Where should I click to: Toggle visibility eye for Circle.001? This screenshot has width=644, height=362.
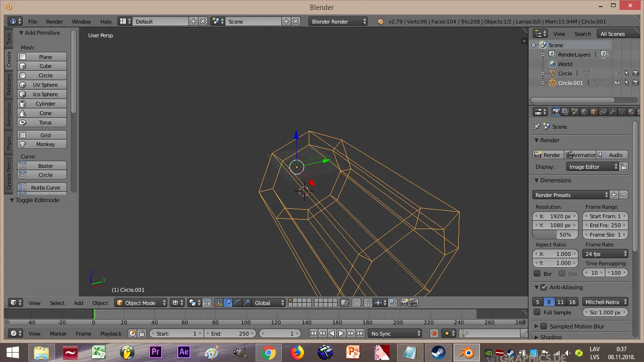[x=617, y=82]
